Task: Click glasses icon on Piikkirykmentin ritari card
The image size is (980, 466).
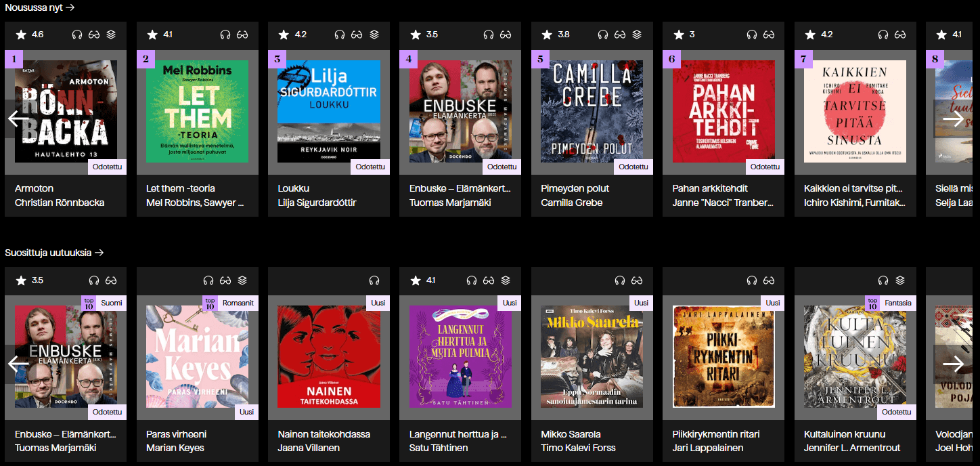Action: pyautogui.click(x=769, y=280)
